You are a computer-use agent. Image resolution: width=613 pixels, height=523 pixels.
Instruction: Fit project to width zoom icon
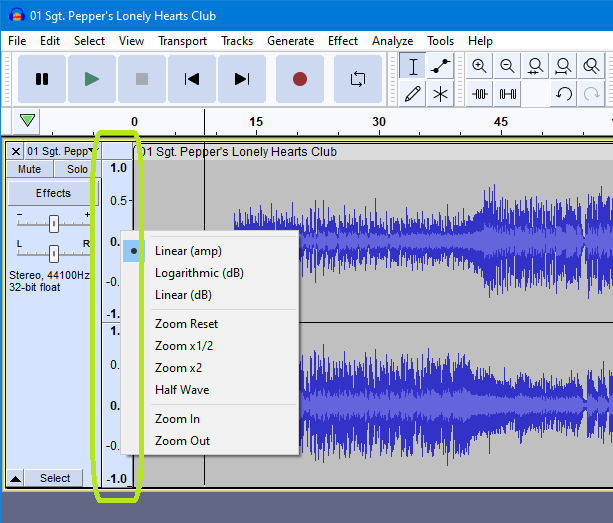click(563, 66)
